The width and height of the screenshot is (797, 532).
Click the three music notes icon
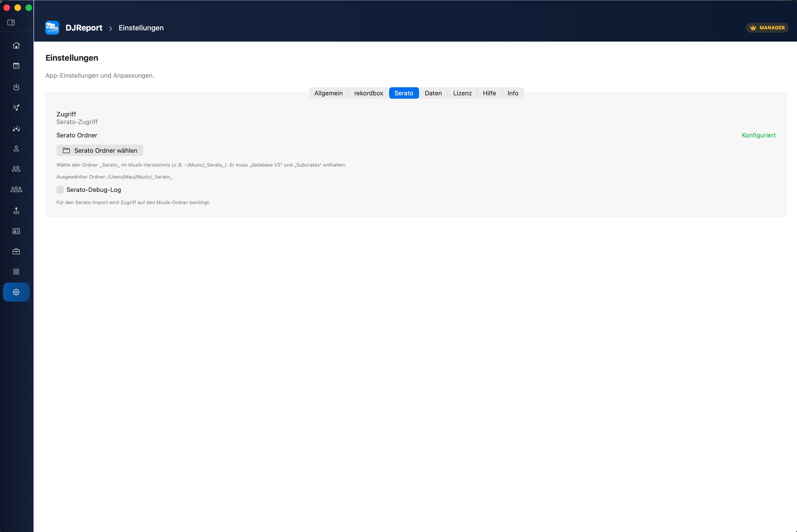pos(16,128)
